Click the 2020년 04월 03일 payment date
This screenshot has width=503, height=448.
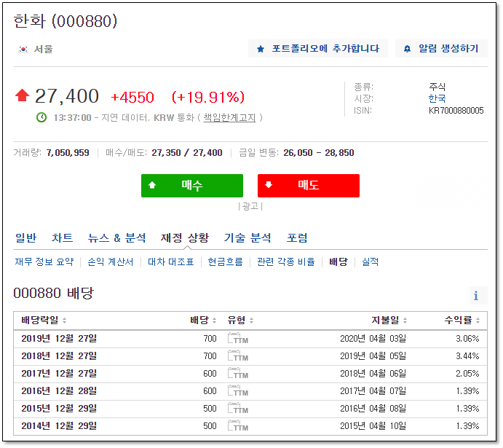(373, 339)
